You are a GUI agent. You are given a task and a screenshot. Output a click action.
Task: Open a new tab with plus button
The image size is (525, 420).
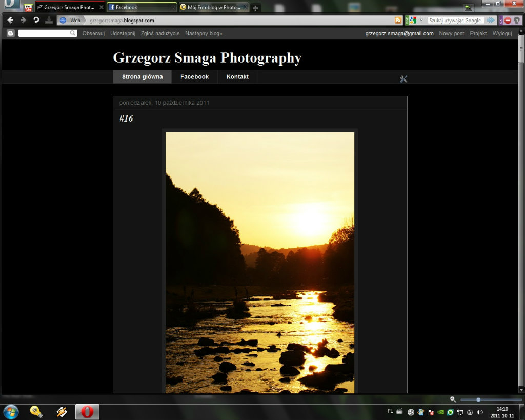click(x=255, y=8)
